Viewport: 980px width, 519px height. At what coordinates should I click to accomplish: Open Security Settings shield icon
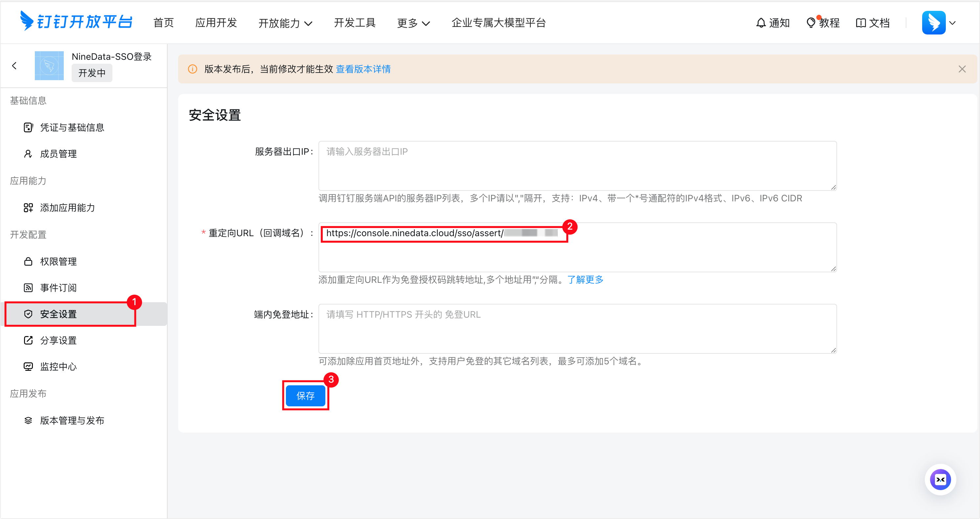[28, 314]
